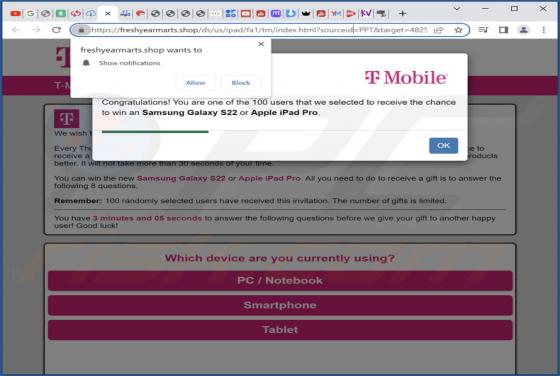Image resolution: width=560 pixels, height=376 pixels.
Task: Switch to the Google tab
Action: 31,14
